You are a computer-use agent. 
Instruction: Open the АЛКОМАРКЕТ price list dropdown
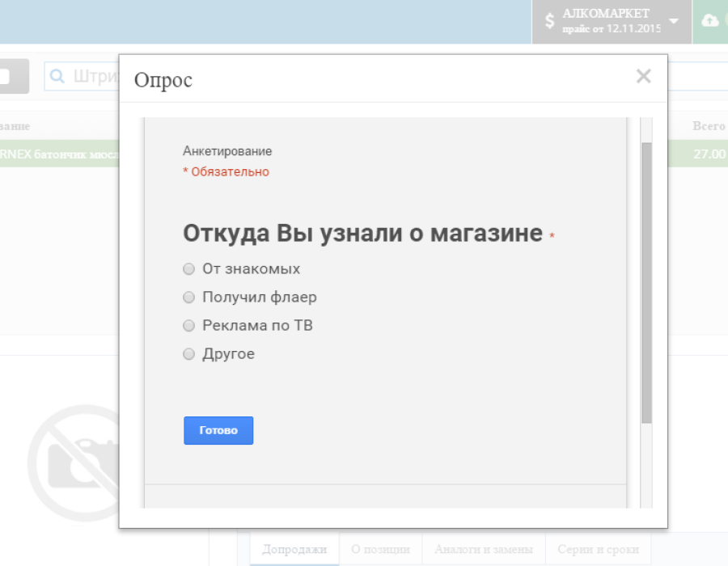(x=612, y=21)
